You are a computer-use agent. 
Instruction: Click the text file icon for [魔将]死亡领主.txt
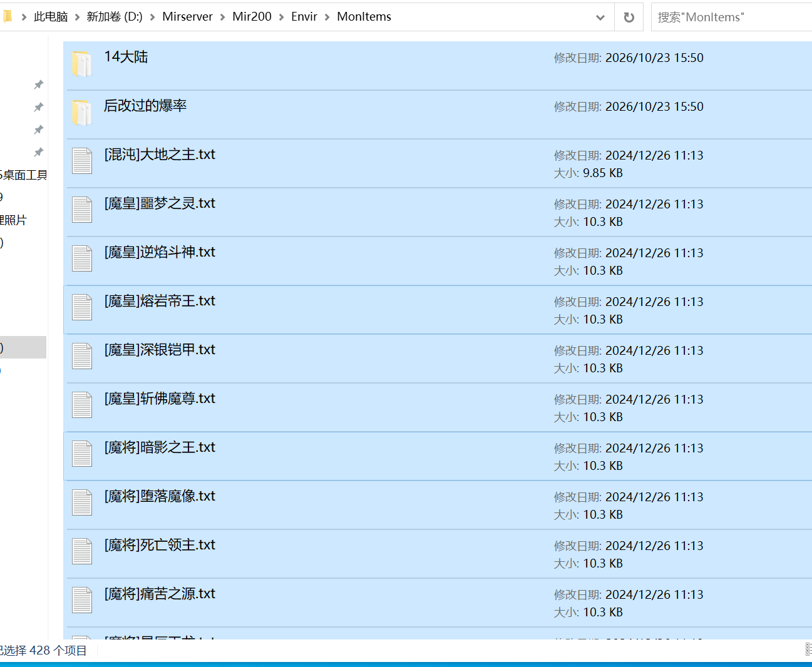pyautogui.click(x=82, y=552)
